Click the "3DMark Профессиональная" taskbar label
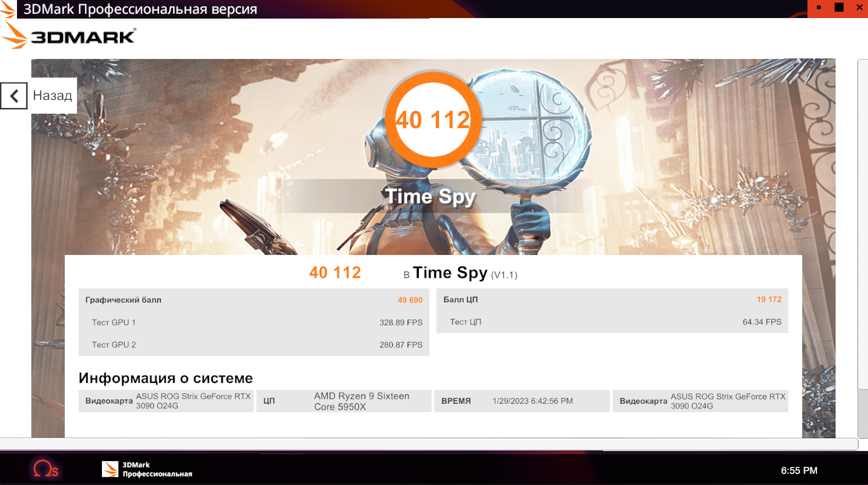Viewport: 868px width, 485px height. click(x=157, y=470)
